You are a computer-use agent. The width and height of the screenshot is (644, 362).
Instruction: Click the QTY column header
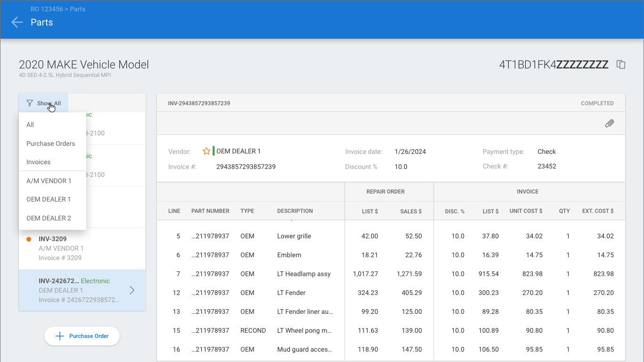[564, 211]
